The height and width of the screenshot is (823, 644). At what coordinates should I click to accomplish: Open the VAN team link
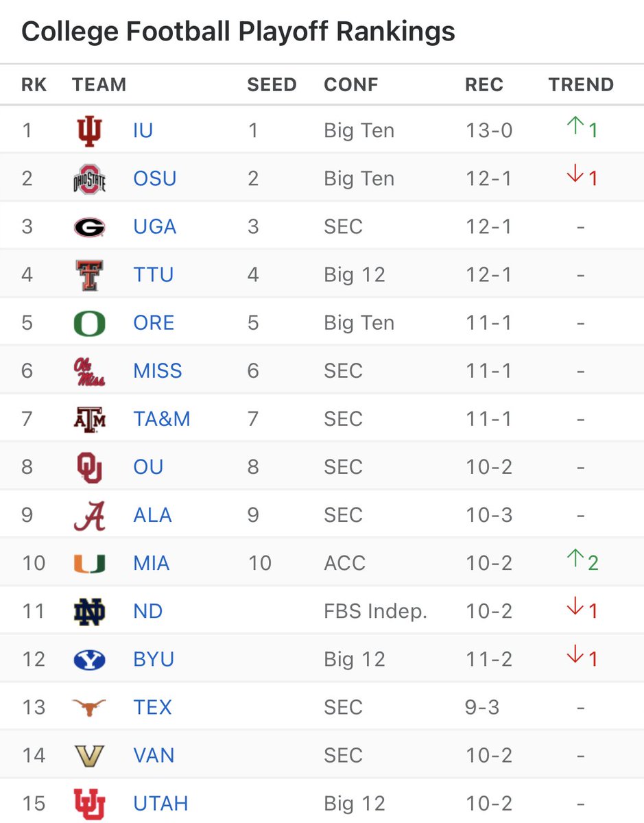154,756
